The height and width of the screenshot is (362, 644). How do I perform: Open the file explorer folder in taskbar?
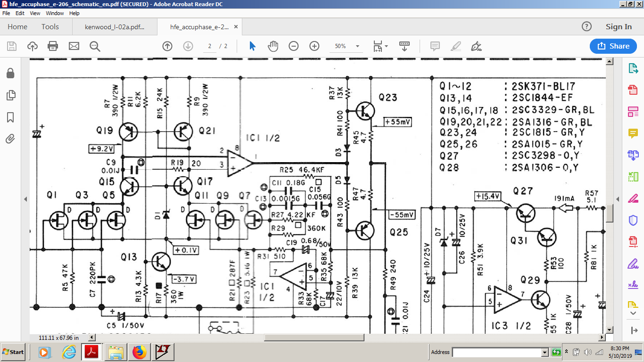[116, 352]
